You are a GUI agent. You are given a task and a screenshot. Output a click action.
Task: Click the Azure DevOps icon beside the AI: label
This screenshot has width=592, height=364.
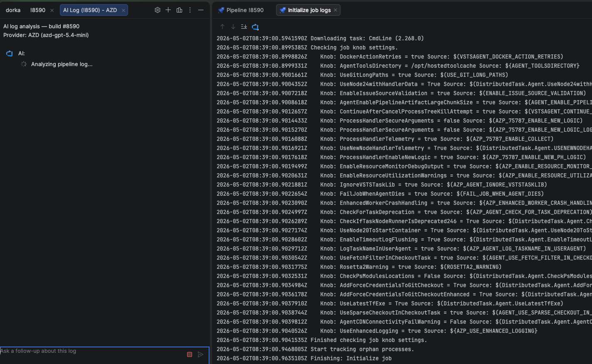pyautogui.click(x=10, y=54)
